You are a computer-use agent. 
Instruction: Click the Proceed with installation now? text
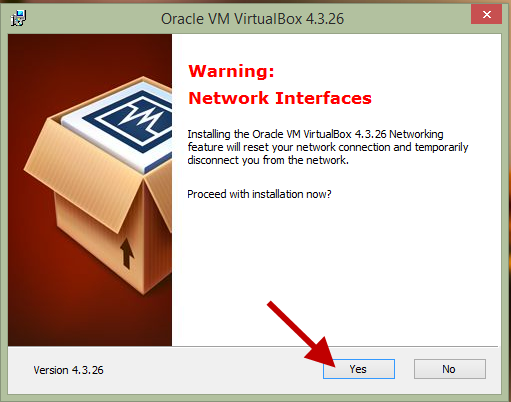click(259, 194)
